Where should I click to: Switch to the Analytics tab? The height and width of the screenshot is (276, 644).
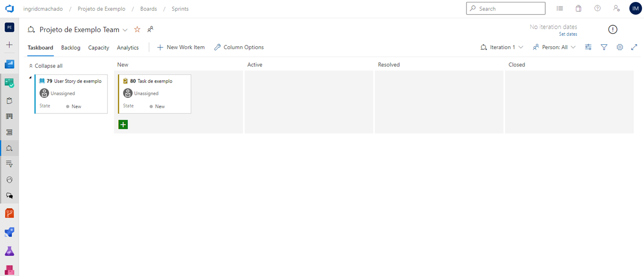point(128,48)
